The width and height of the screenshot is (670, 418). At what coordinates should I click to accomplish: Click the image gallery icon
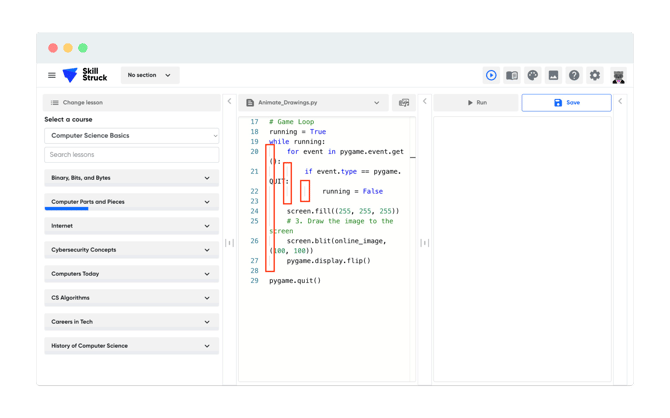pyautogui.click(x=553, y=76)
